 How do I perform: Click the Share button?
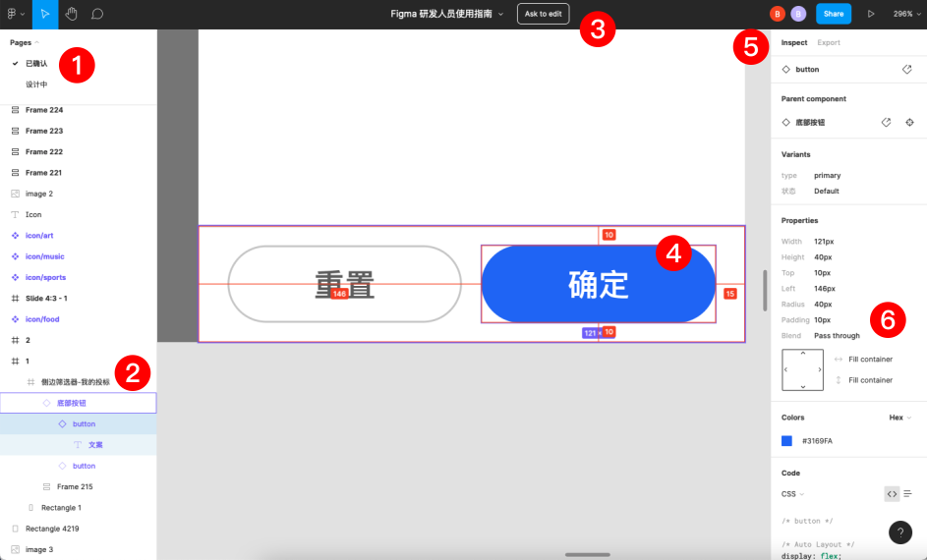[834, 14]
